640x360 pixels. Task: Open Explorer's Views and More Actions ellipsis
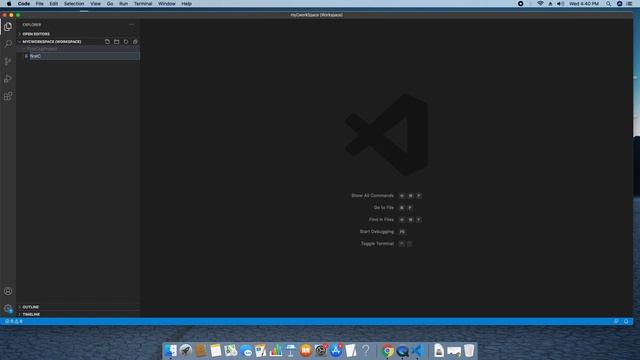(x=131, y=25)
